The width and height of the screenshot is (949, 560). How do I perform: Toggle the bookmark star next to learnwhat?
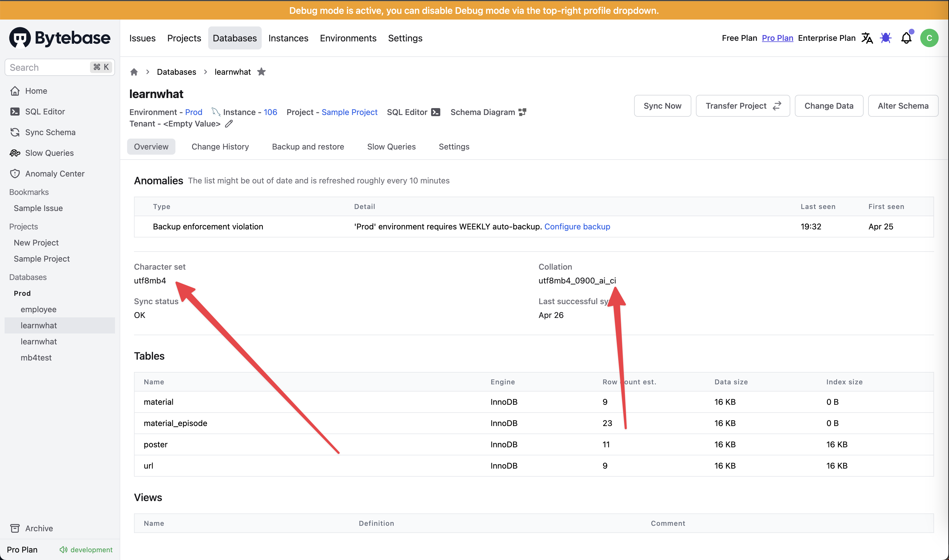tap(261, 72)
